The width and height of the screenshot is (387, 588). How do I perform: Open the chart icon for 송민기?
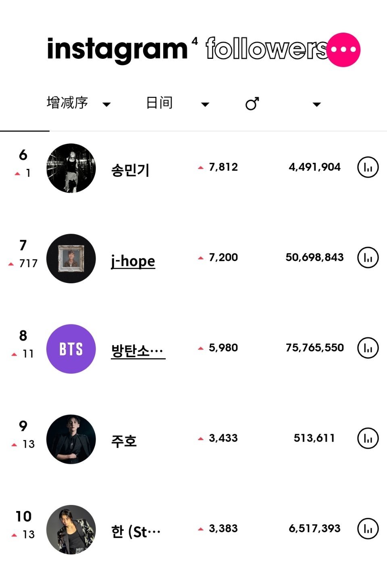coord(368,167)
